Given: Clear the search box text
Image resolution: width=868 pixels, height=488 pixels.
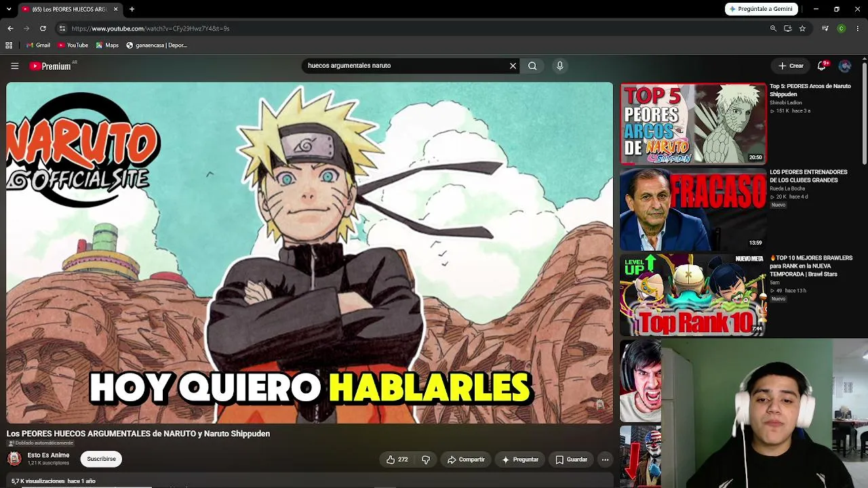Looking at the screenshot, I should [x=513, y=66].
